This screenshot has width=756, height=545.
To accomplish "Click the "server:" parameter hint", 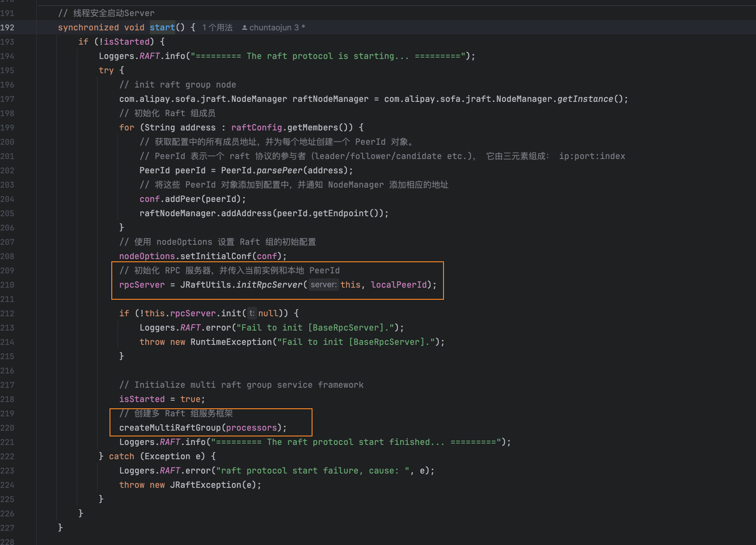I will point(324,285).
